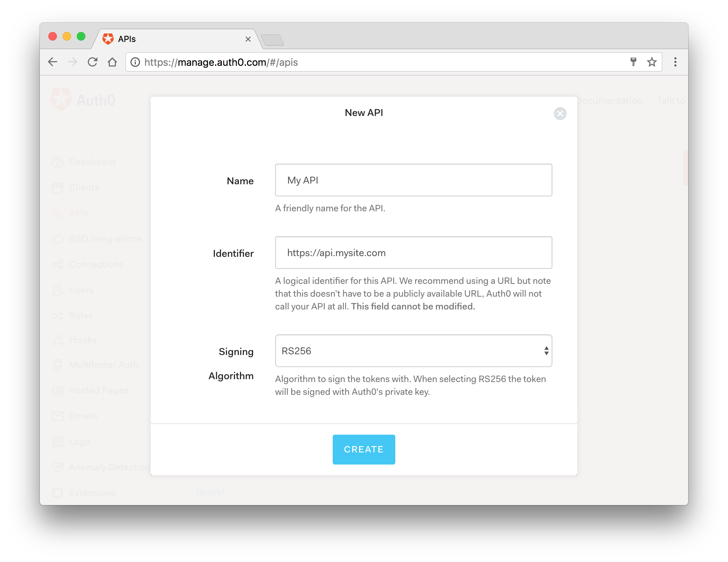The image size is (728, 562).
Task: Click the Name input field
Action: (413, 180)
